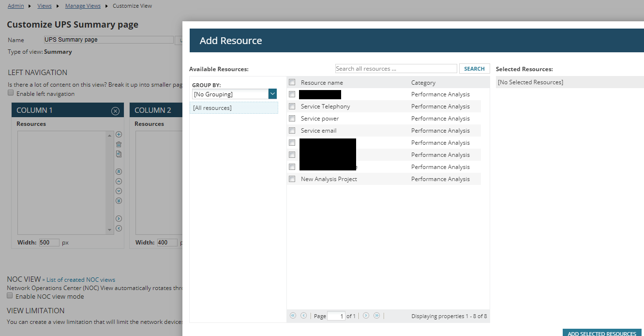The width and height of the screenshot is (644, 336).
Task: Click scroll-up arrow in Column 1 resources list
Action: pos(109,135)
